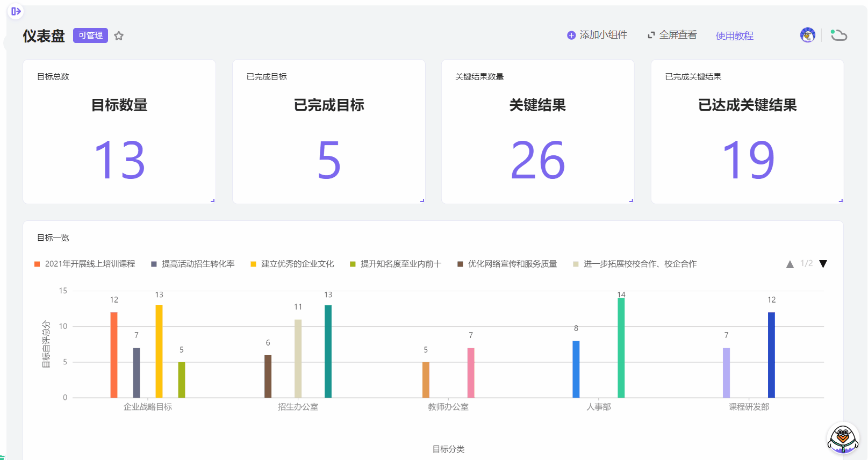Select the 目标数量 widget card showing 13
The height and width of the screenshot is (460, 868).
[119, 132]
